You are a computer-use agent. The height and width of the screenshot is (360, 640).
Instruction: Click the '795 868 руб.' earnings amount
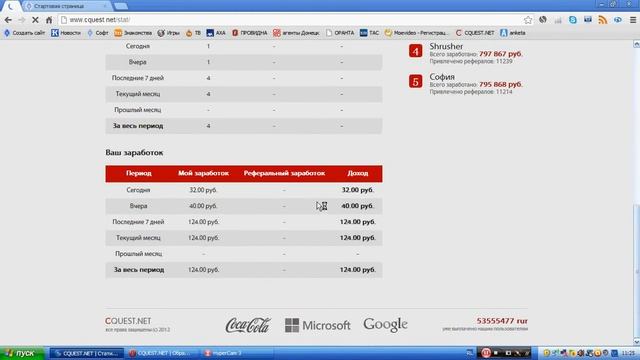[x=501, y=84]
